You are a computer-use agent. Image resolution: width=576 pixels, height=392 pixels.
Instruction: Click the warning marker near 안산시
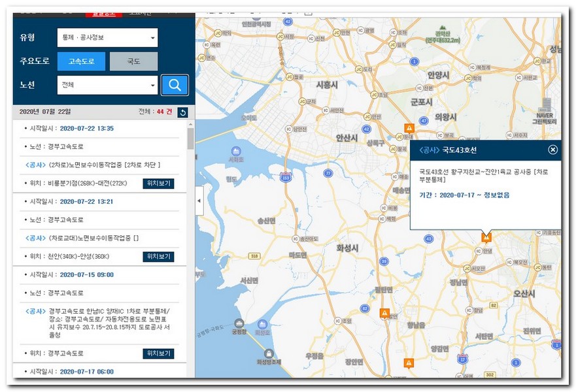[x=409, y=129]
